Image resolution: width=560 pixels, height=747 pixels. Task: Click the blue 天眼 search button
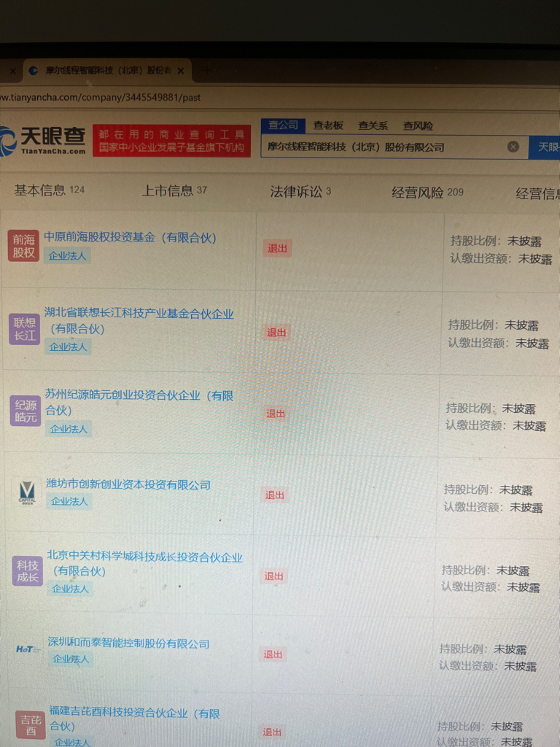[x=544, y=147]
